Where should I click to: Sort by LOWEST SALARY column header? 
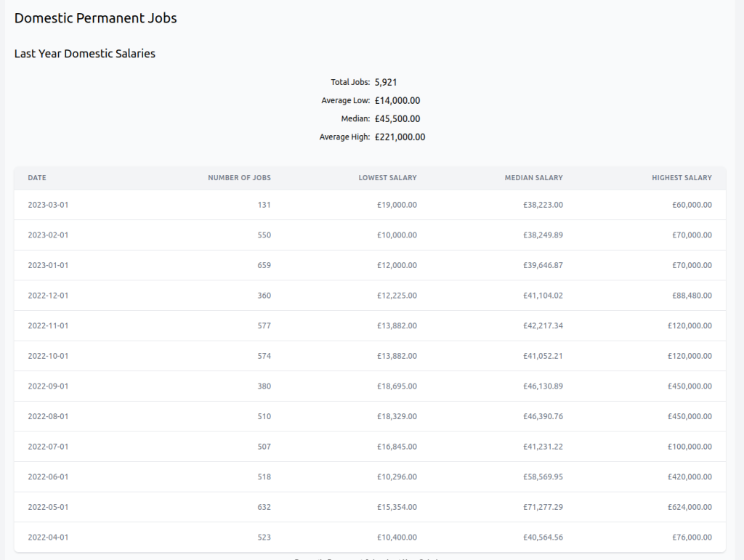(387, 177)
